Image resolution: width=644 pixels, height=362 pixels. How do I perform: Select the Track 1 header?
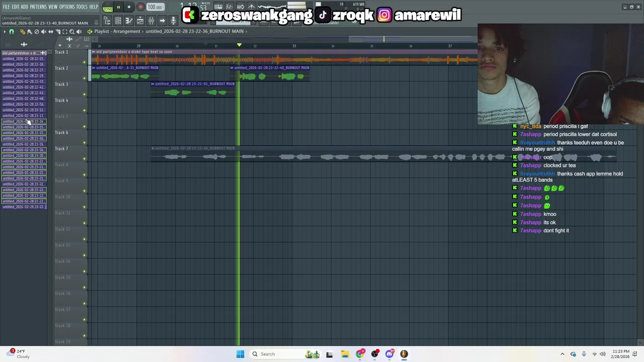pyautogui.click(x=70, y=57)
